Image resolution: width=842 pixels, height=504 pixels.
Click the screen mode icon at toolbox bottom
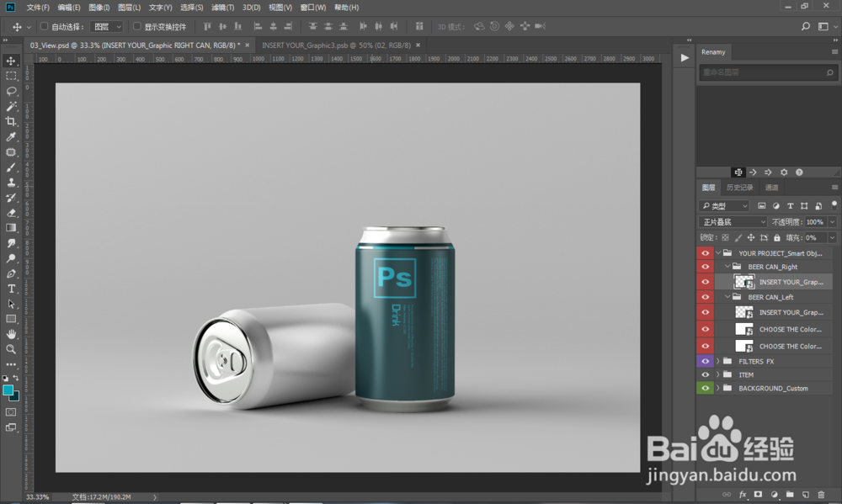click(11, 427)
